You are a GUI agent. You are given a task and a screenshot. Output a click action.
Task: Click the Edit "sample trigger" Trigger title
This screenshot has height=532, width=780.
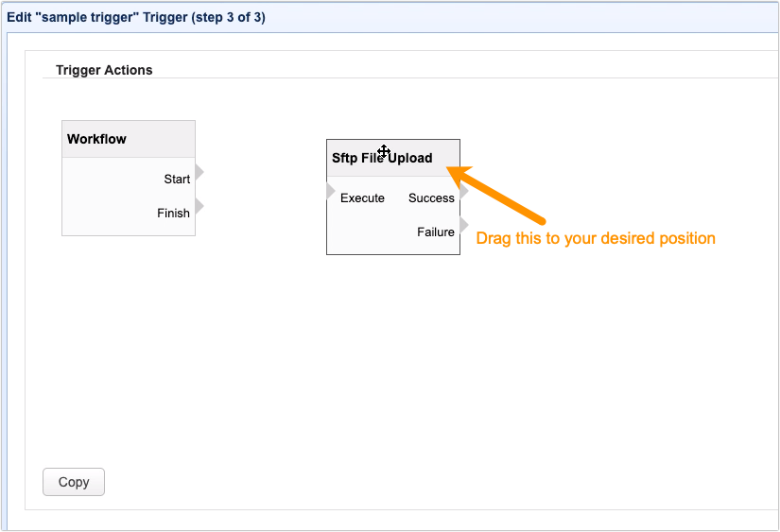tap(136, 17)
